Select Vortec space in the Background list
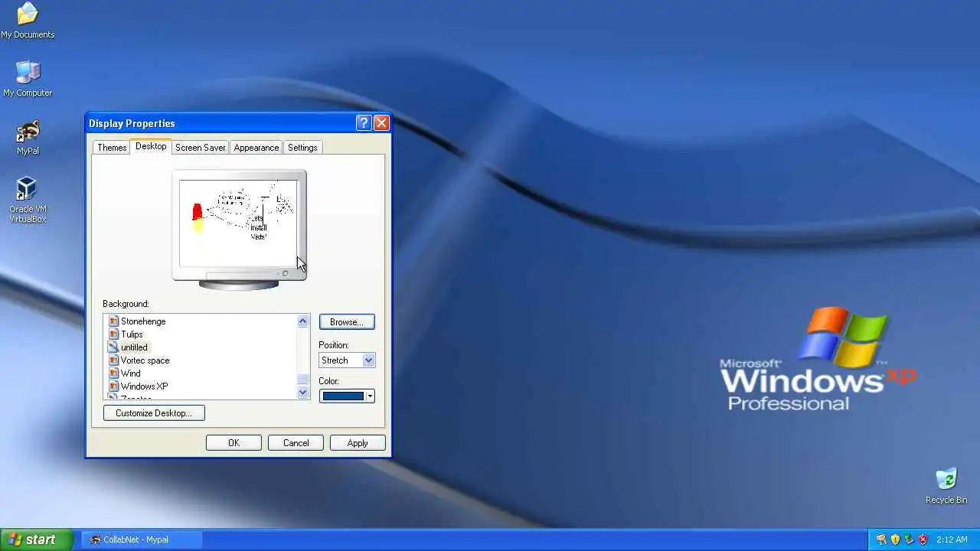The image size is (980, 551). (x=145, y=360)
